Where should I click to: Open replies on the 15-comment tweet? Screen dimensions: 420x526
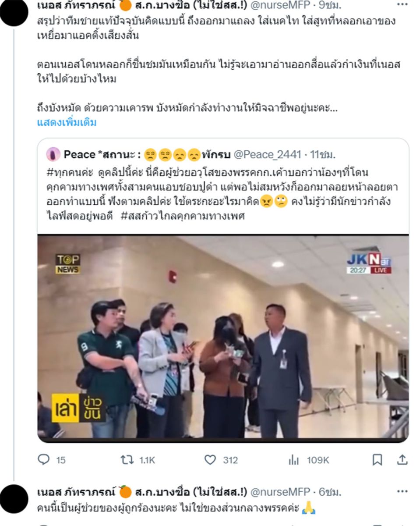click(51, 460)
